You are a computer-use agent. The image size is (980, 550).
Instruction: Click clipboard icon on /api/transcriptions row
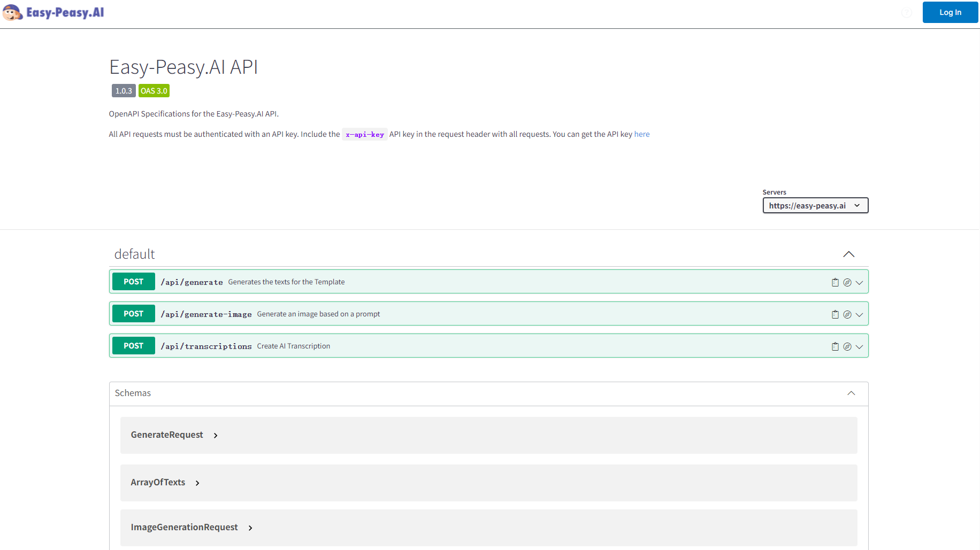(x=835, y=346)
